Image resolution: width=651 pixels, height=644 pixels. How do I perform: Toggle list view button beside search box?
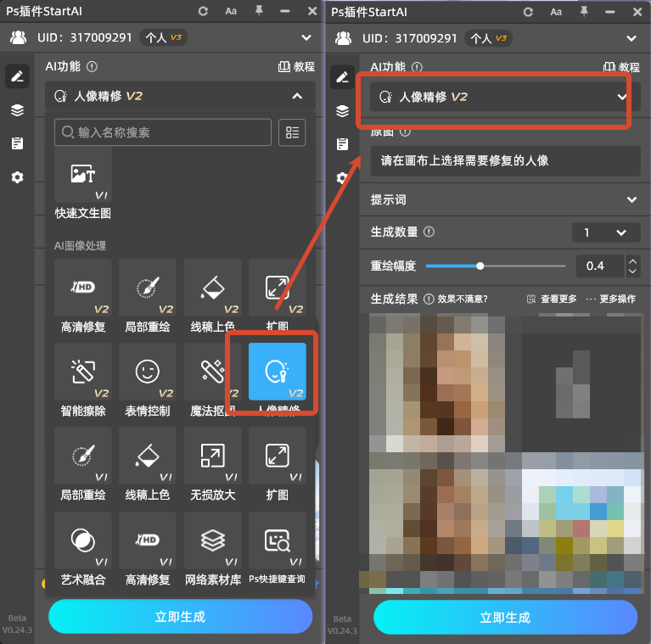click(292, 132)
